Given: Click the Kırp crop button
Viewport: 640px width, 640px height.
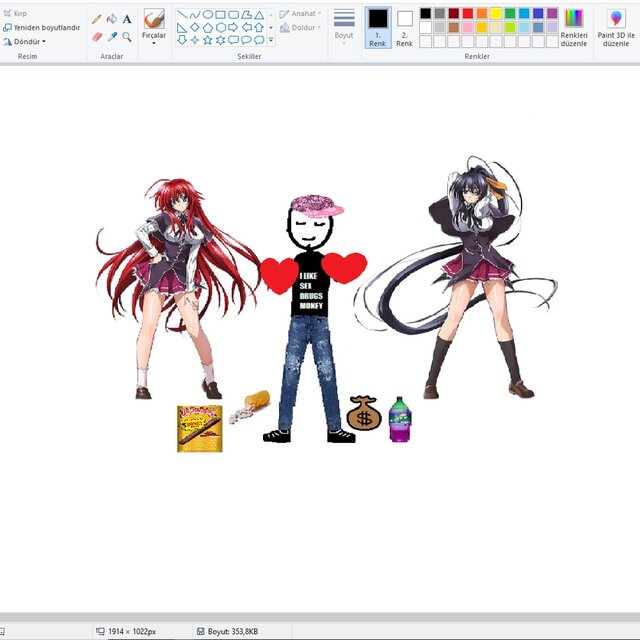Looking at the screenshot, I should coord(15,13).
